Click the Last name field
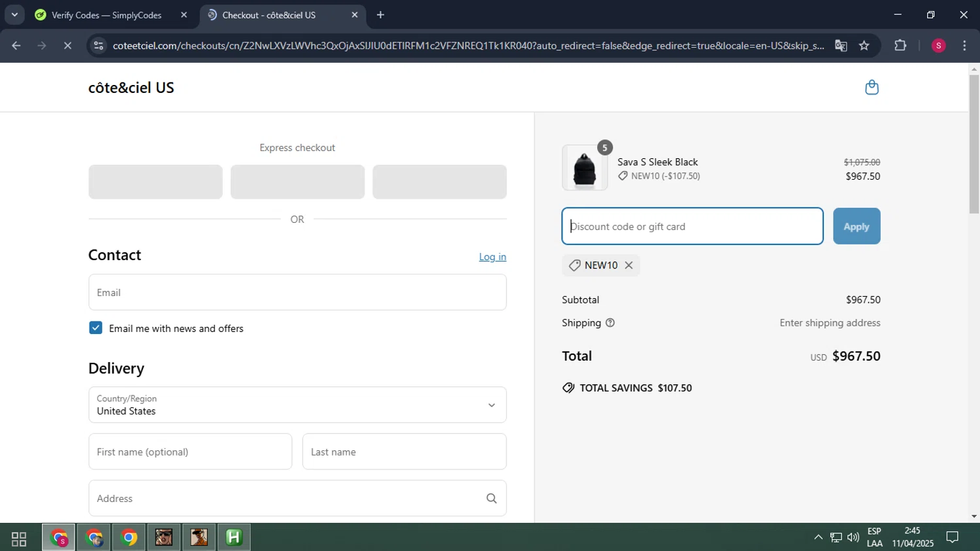Viewport: 980px width, 551px height. [x=404, y=452]
